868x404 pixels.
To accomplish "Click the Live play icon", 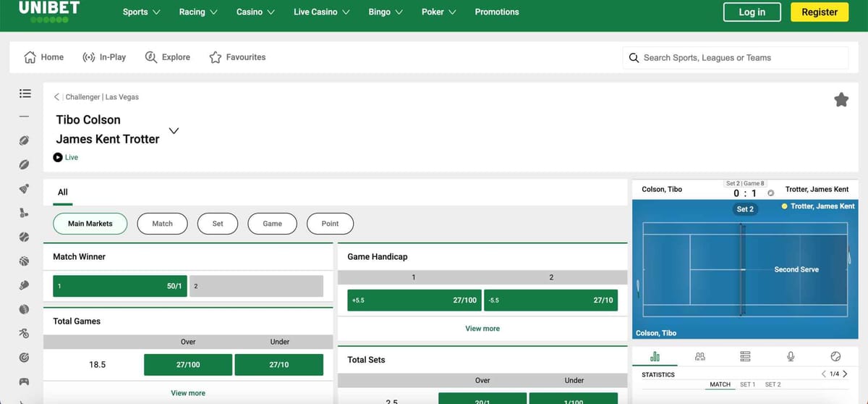I will pyautogui.click(x=58, y=157).
